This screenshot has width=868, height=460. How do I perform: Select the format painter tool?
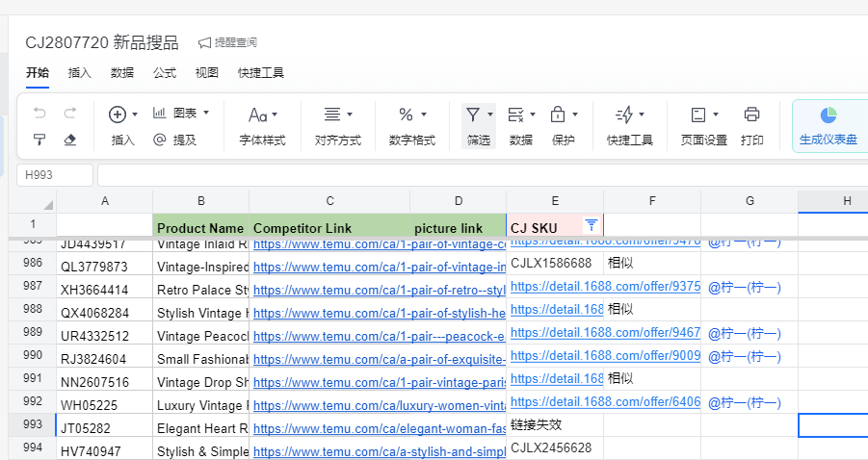(x=39, y=141)
